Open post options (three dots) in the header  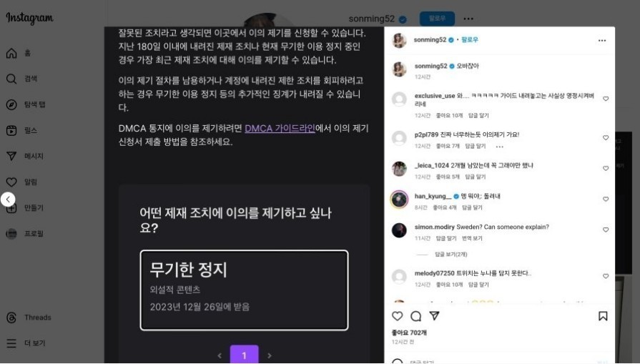click(602, 40)
